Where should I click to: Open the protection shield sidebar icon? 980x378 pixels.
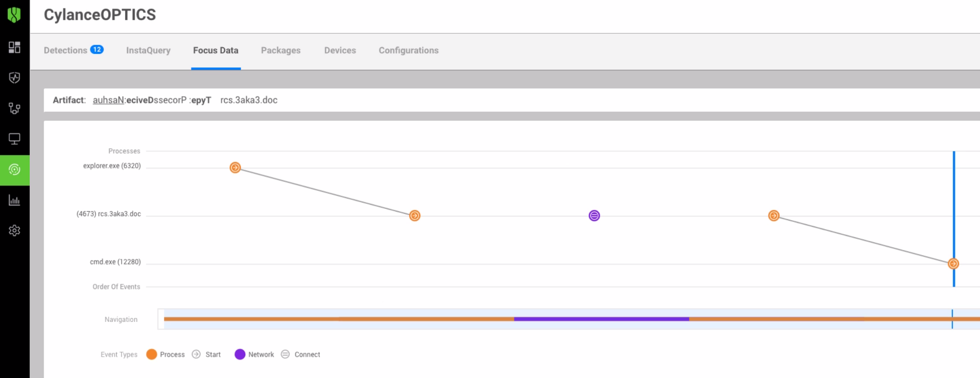pos(15,78)
